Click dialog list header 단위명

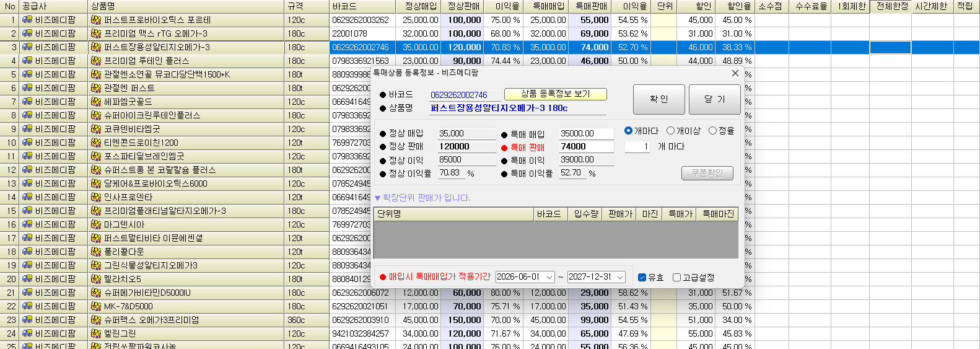click(x=453, y=214)
